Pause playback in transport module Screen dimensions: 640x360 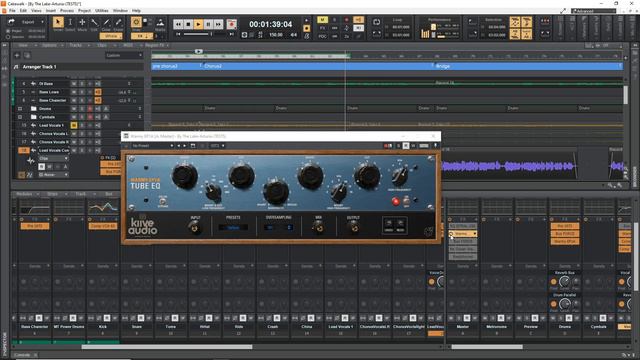click(208, 24)
